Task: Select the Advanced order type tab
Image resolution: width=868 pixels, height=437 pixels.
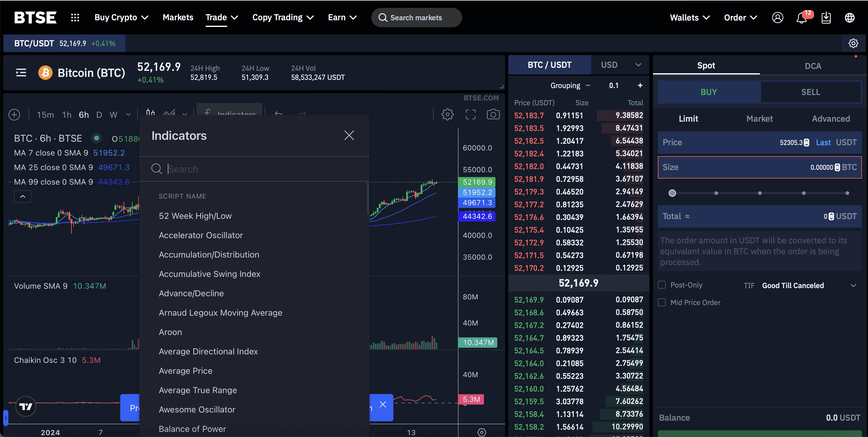Action: (831, 119)
